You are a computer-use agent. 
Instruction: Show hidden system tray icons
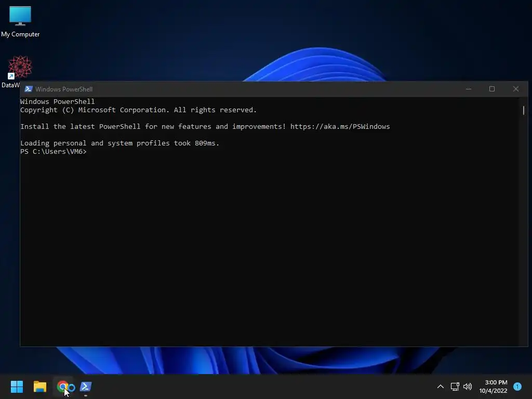[441, 387]
